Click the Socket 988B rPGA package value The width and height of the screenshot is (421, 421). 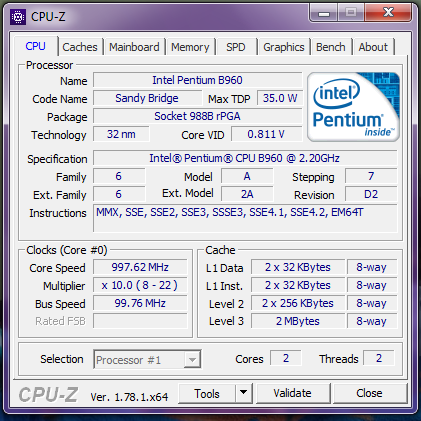(197, 116)
